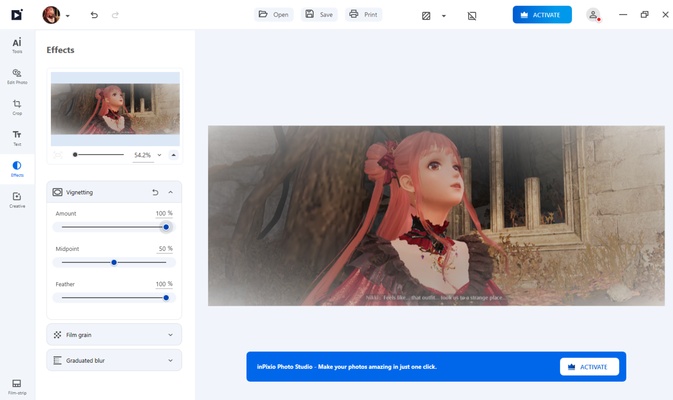Click the fit-to-screen zoom icon
Viewport: 673px width, 400px height.
point(58,155)
